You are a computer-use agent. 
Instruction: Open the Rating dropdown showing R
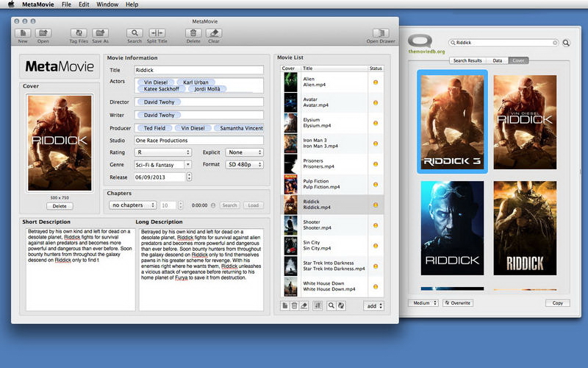click(x=162, y=152)
